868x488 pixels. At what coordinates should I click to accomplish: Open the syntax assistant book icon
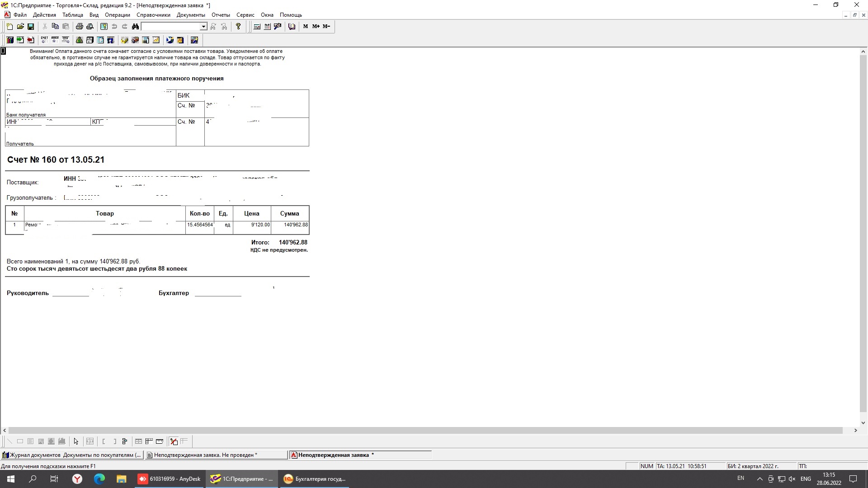292,27
